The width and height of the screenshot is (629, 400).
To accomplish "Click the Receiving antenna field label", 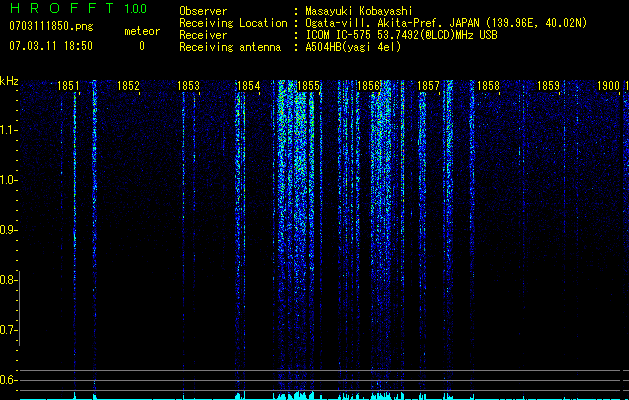I will tap(230, 47).
